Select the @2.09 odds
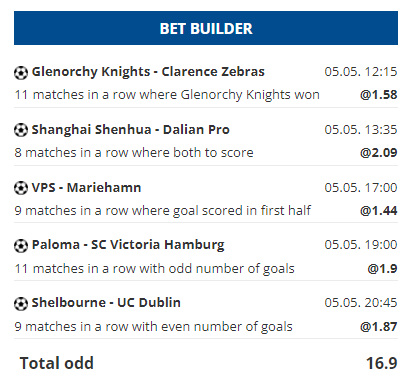This screenshot has width=412, height=383. coord(379,153)
